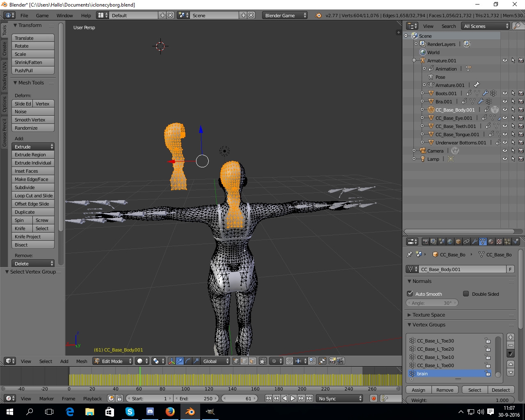The image size is (525, 420).
Task: Move vertex group down with arrow
Action: (x=511, y=372)
